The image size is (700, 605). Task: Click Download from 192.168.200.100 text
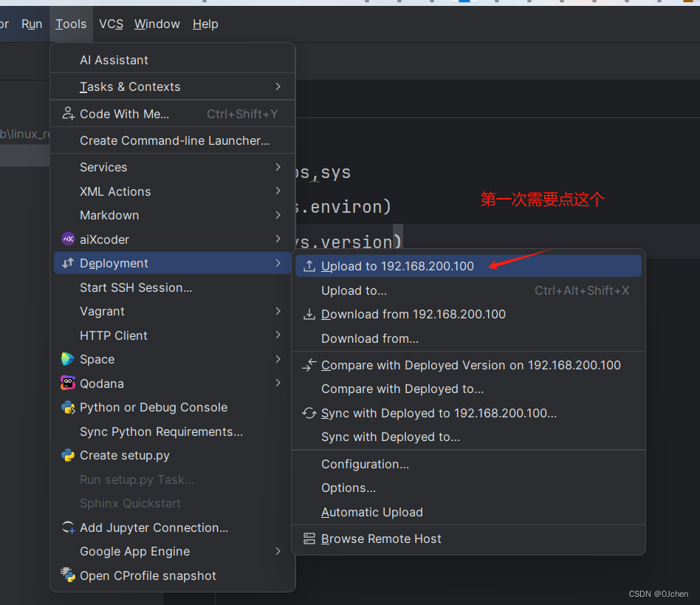[414, 315]
